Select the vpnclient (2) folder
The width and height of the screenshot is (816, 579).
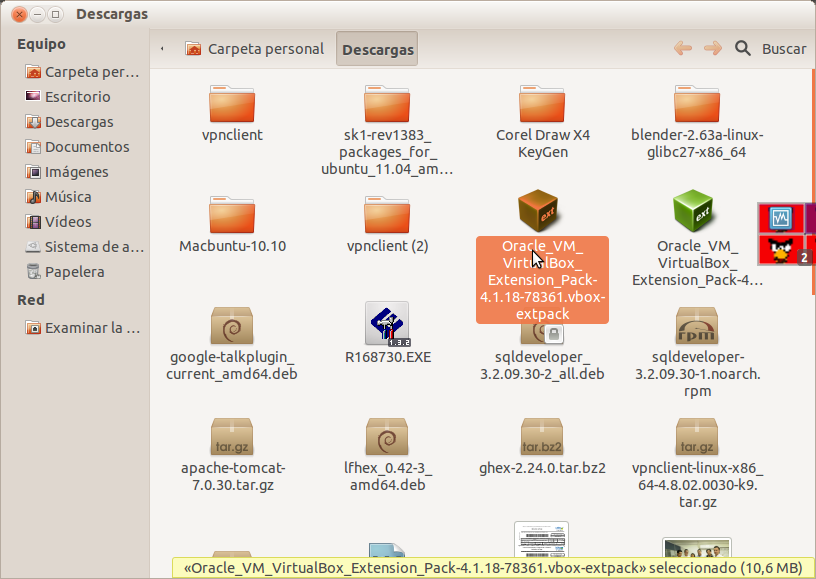387,215
